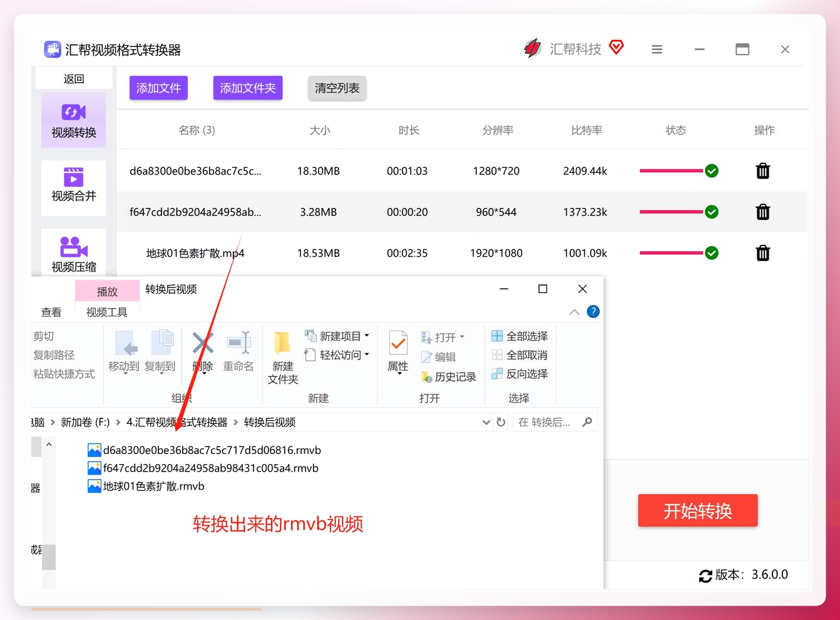Viewport: 840px width, 620px height.
Task: Click 重命名 in the Explorer ribbon
Action: click(x=238, y=351)
